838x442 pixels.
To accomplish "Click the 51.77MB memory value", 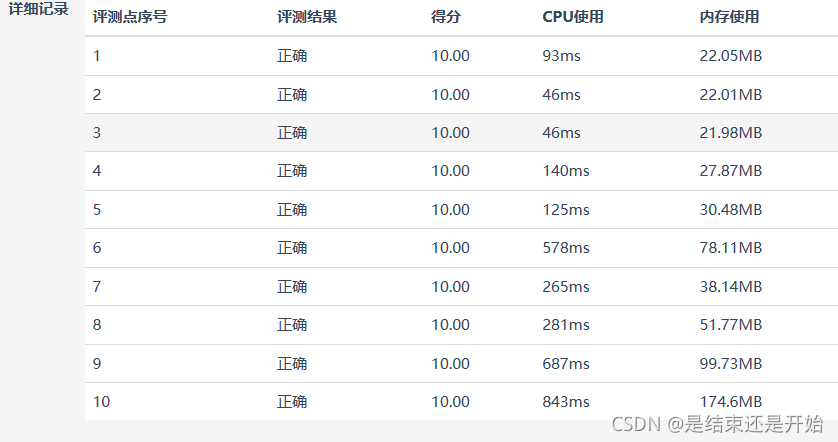I will coord(731,325).
